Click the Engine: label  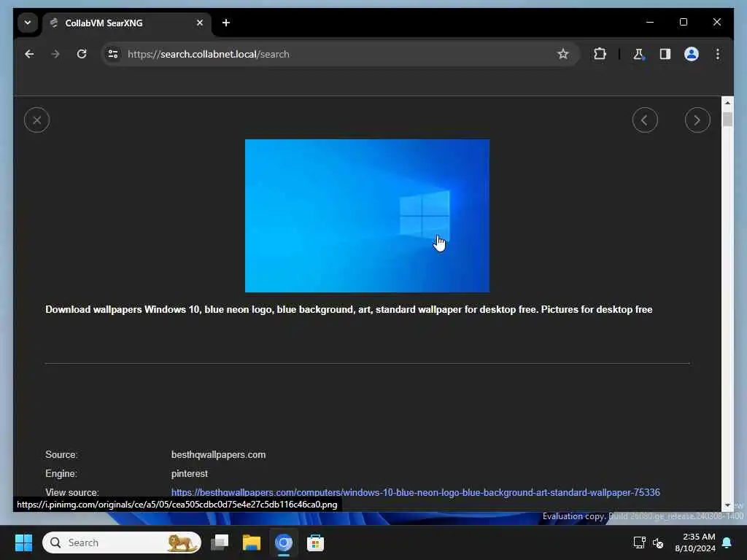(61, 474)
